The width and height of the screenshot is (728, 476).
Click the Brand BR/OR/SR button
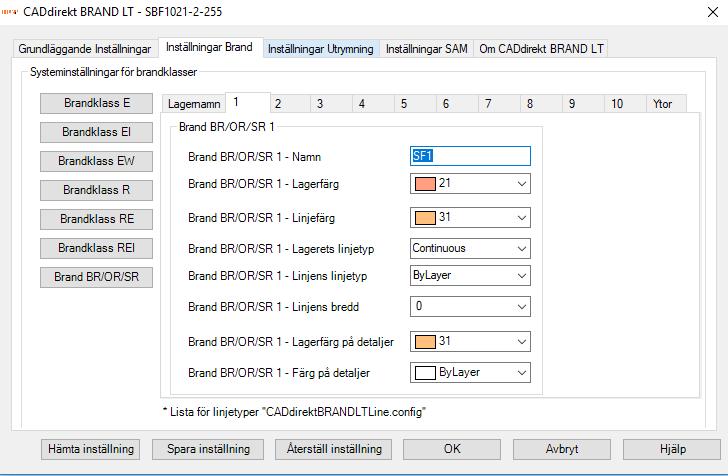(97, 277)
